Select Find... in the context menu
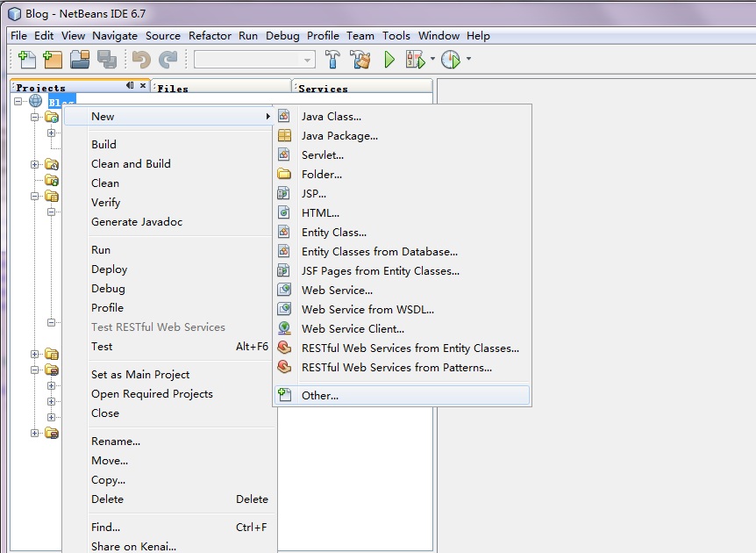The width and height of the screenshot is (756, 553). click(105, 527)
